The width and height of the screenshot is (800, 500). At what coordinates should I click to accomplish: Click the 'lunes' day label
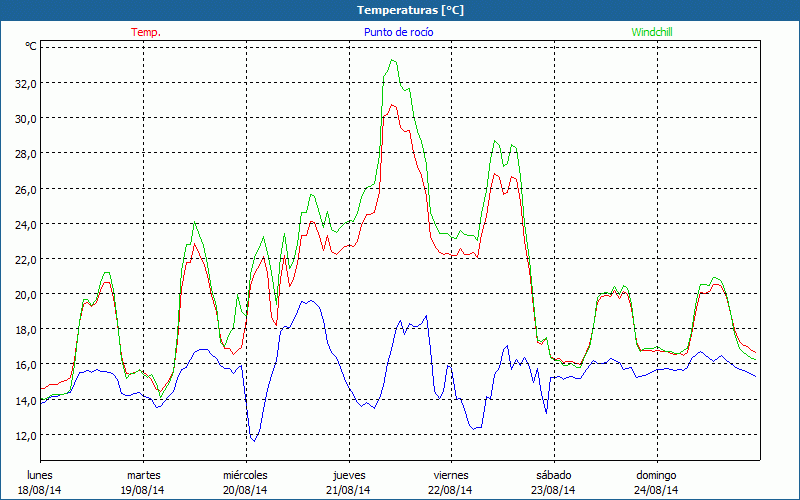[x=40, y=474]
